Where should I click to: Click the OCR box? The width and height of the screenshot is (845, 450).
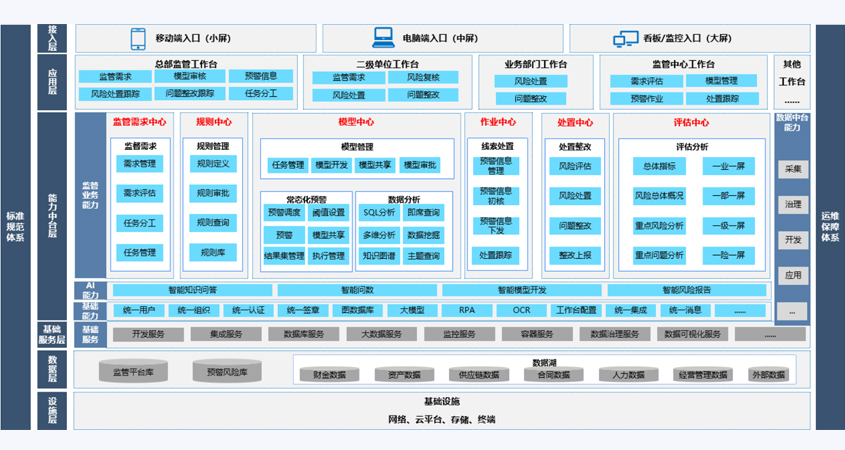click(521, 310)
